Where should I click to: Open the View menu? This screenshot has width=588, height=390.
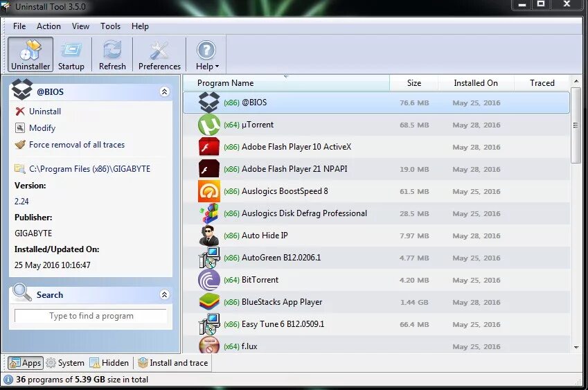[80, 26]
